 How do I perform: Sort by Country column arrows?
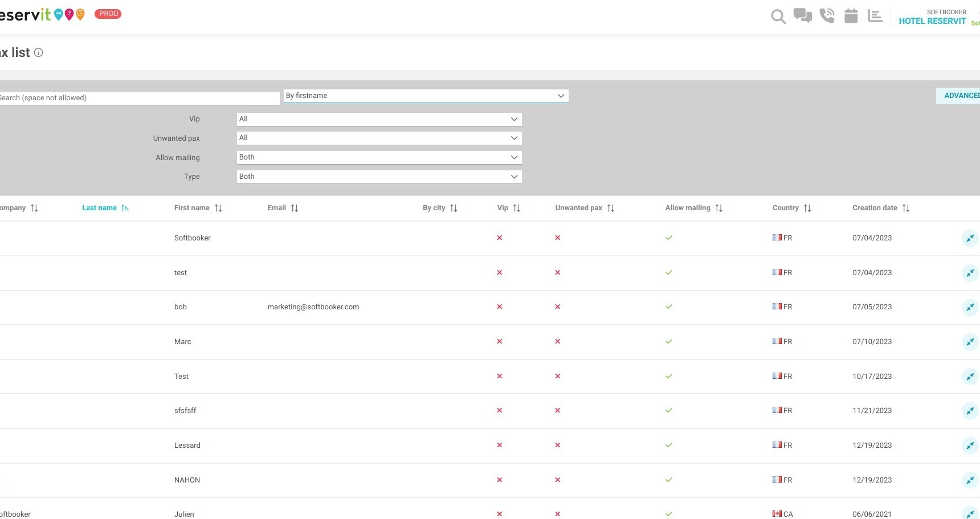click(807, 208)
